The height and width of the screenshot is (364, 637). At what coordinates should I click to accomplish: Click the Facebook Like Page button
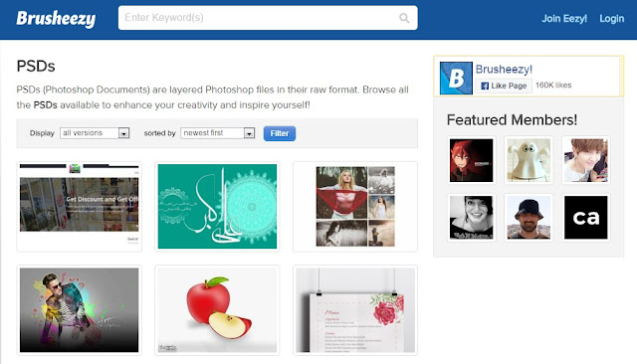(x=504, y=86)
